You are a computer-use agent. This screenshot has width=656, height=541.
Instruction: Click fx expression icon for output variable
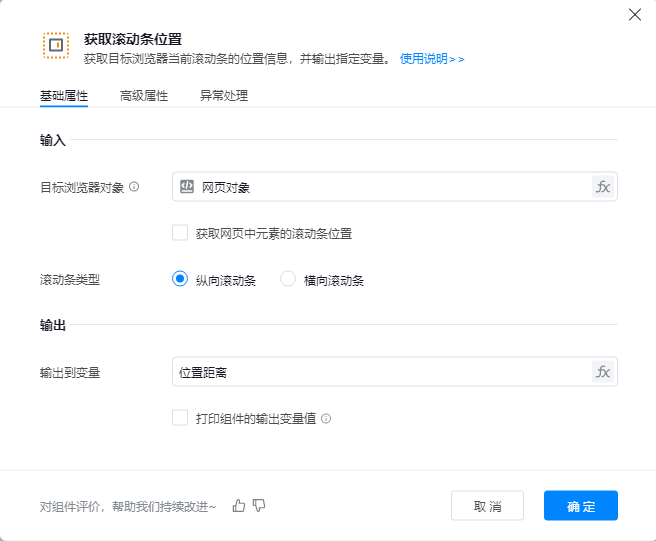[x=602, y=372]
